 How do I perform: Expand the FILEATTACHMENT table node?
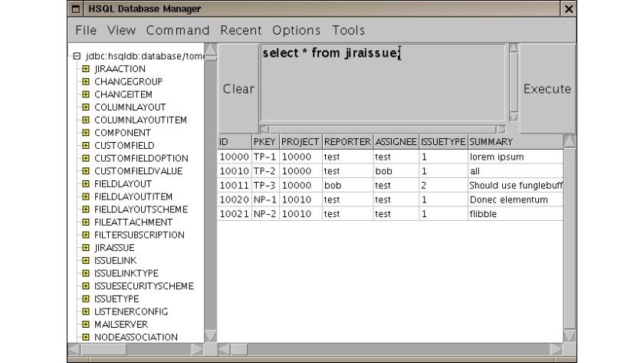pos(85,222)
